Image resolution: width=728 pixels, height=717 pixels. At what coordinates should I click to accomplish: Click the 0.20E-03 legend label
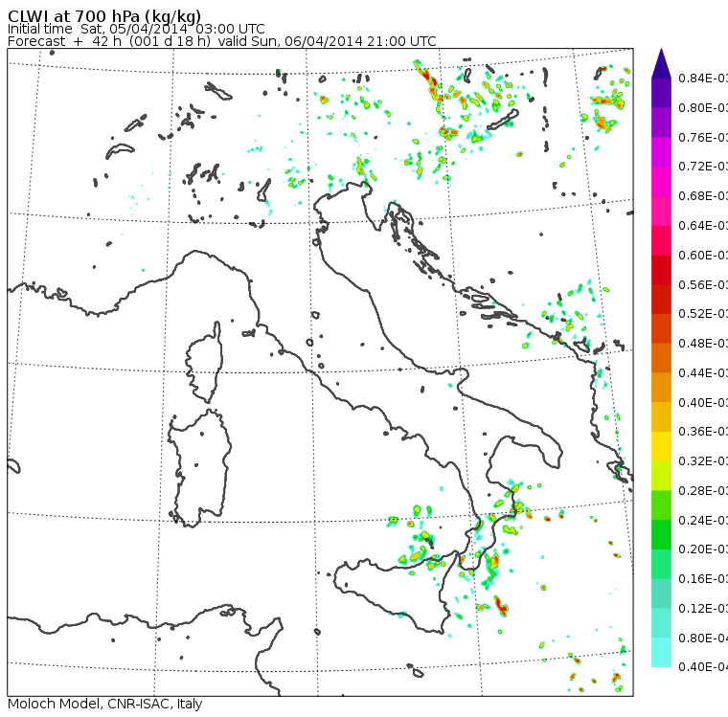pyautogui.click(x=703, y=549)
